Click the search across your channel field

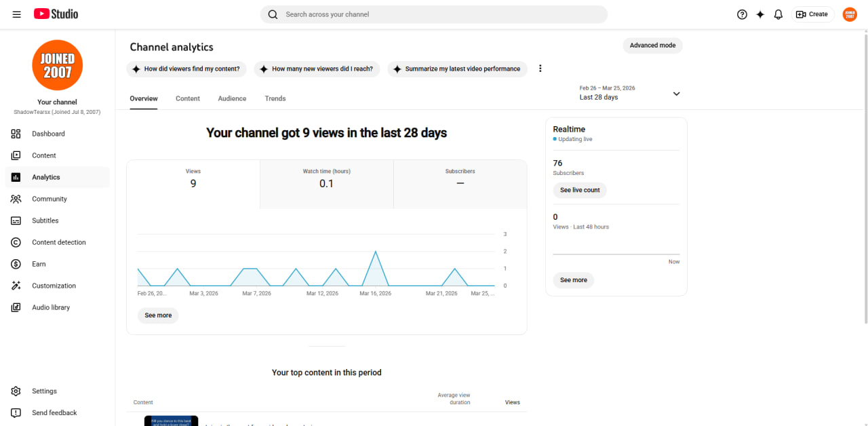[x=434, y=14]
